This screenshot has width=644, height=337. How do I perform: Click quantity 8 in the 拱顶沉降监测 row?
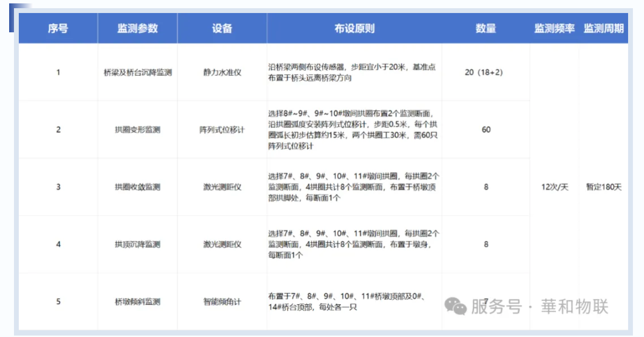pyautogui.click(x=486, y=244)
